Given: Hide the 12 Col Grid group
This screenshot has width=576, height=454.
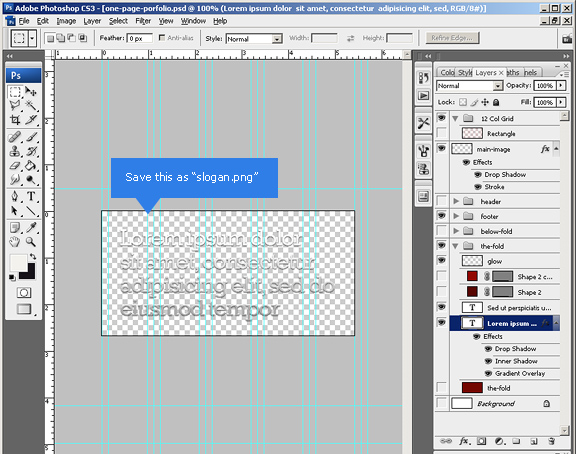Looking at the screenshot, I should 442,118.
